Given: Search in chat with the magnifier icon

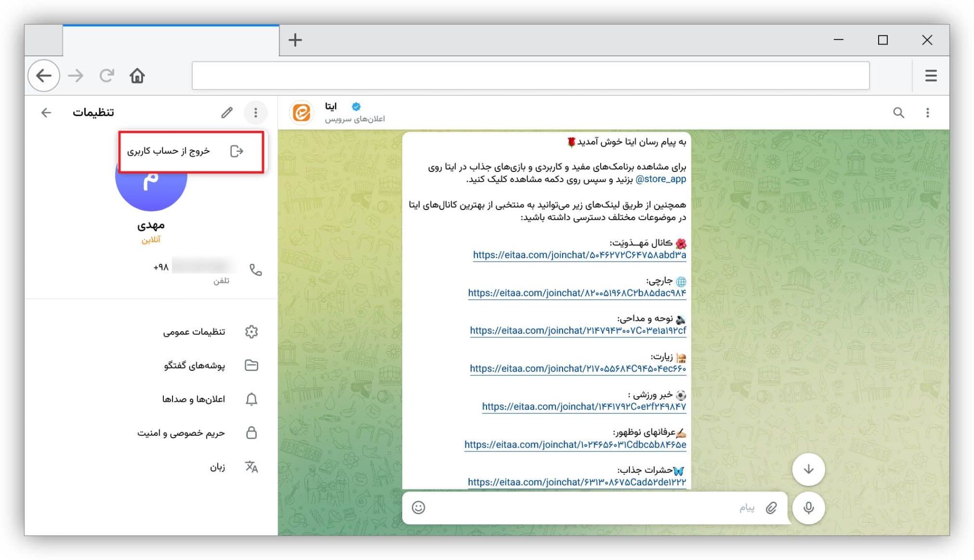Looking at the screenshot, I should click(x=898, y=113).
